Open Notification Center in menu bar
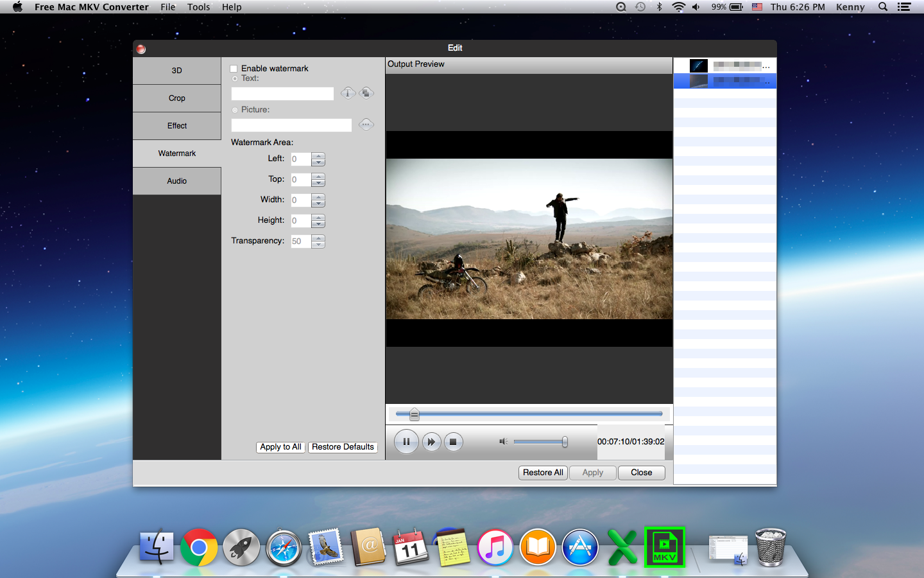 coord(904,7)
